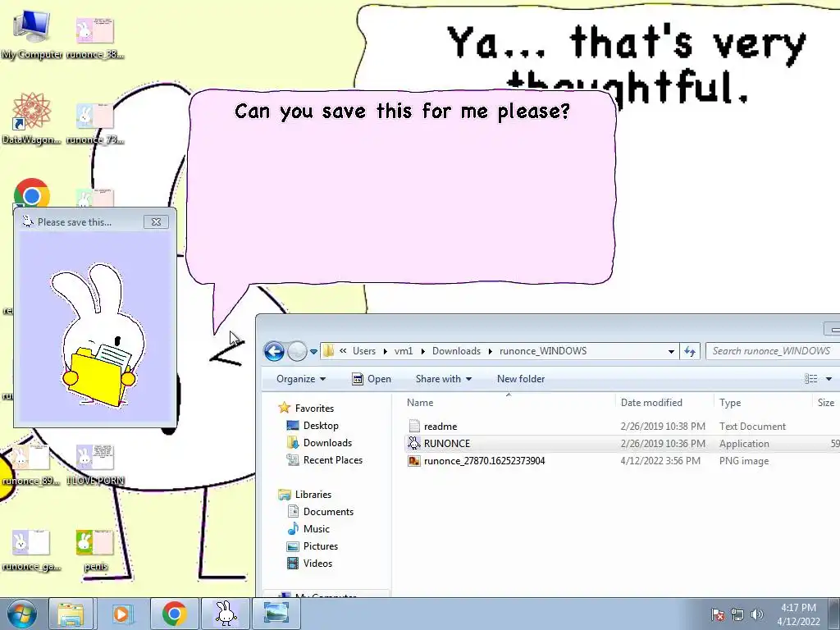Click the Users breadcrumb in address bar
Viewport: 840px width, 630px height.
[363, 351]
